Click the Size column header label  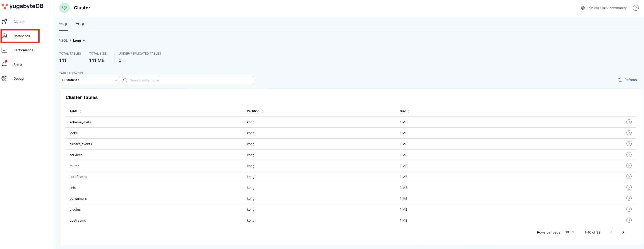403,111
